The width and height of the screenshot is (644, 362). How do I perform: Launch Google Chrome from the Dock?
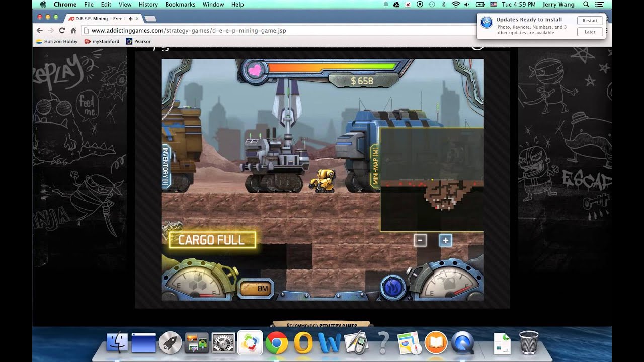[x=277, y=343]
